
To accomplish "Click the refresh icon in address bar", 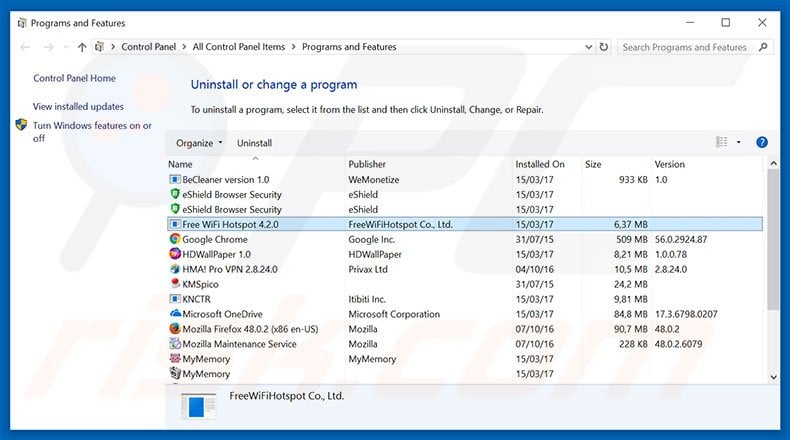I will coord(604,47).
